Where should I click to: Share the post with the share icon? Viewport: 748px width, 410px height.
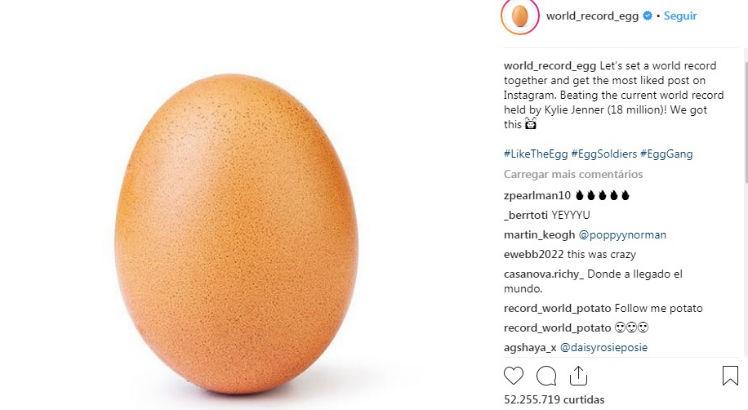(x=578, y=376)
